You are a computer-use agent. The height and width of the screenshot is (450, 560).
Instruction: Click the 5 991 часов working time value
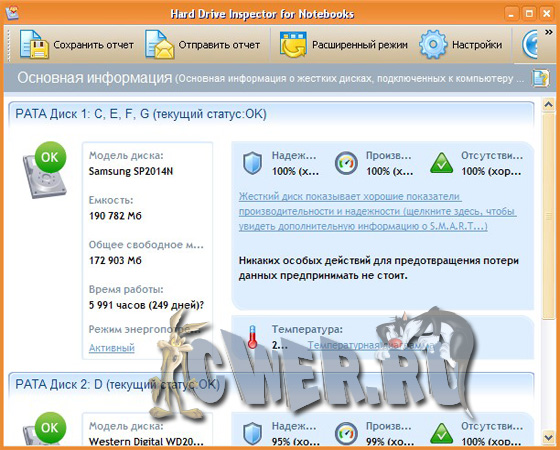(146, 305)
